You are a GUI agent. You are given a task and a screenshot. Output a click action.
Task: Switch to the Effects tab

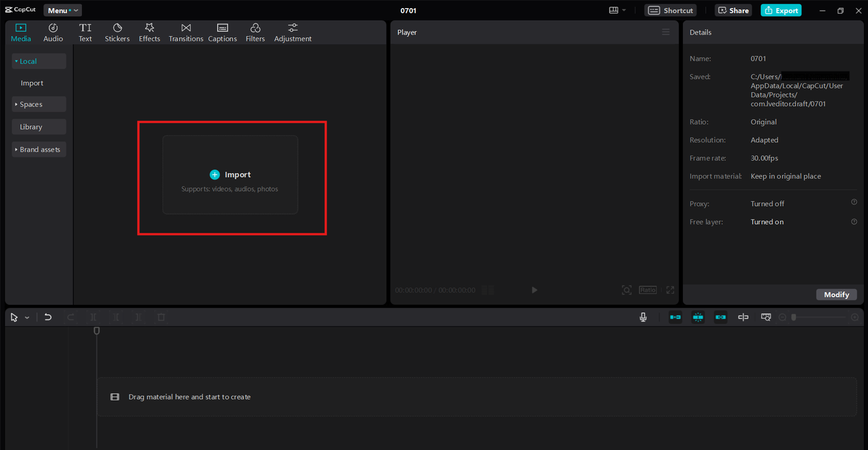(x=149, y=33)
